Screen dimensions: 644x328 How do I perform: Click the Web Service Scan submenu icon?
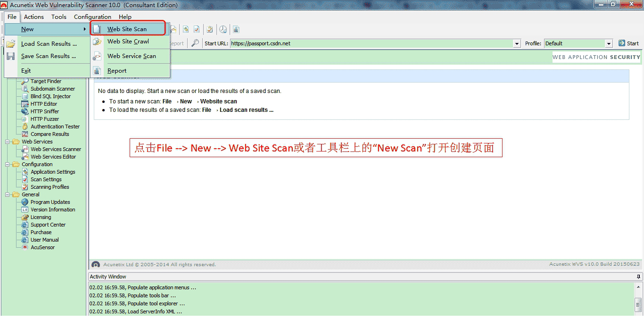[97, 56]
